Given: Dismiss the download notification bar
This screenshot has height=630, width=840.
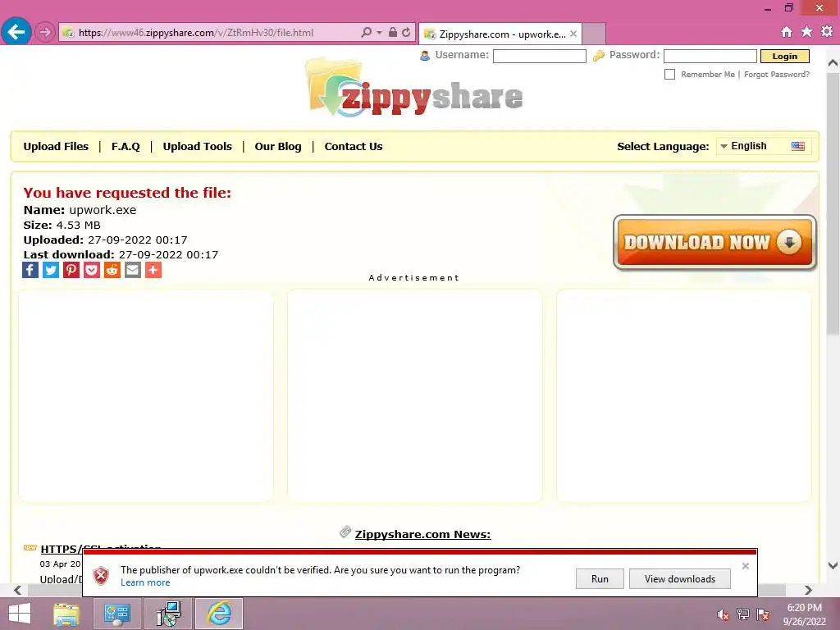Looking at the screenshot, I should (x=745, y=566).
